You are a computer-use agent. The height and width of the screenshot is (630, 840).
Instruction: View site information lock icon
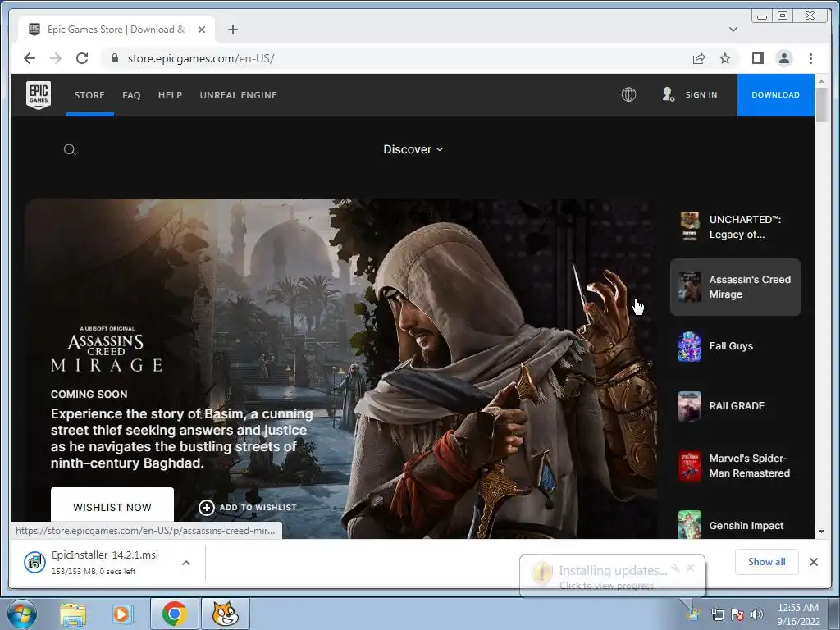(x=115, y=58)
